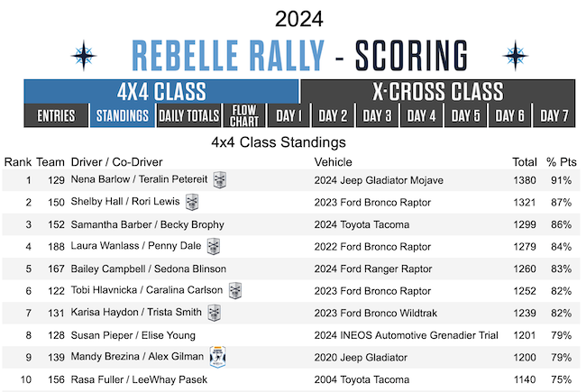
Task: Click badge icon next to Karisa Haydon
Action: pos(215,313)
